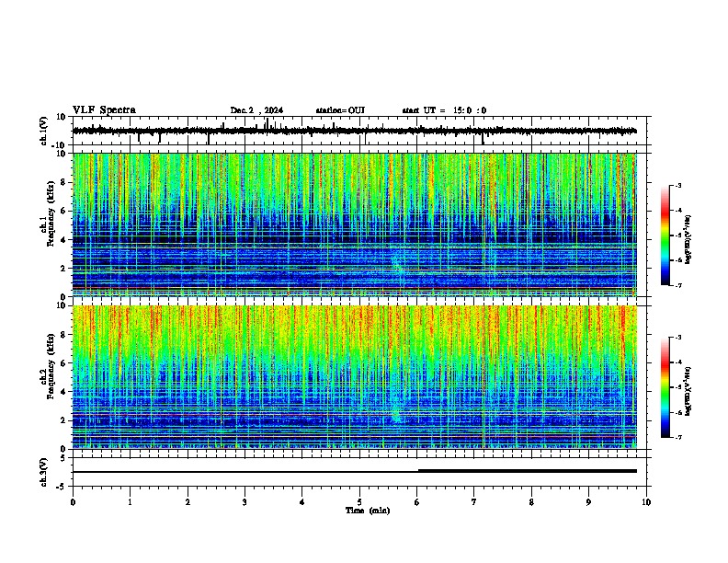
Task: Click the "Time (min)" x-axis label
Action: (368, 511)
